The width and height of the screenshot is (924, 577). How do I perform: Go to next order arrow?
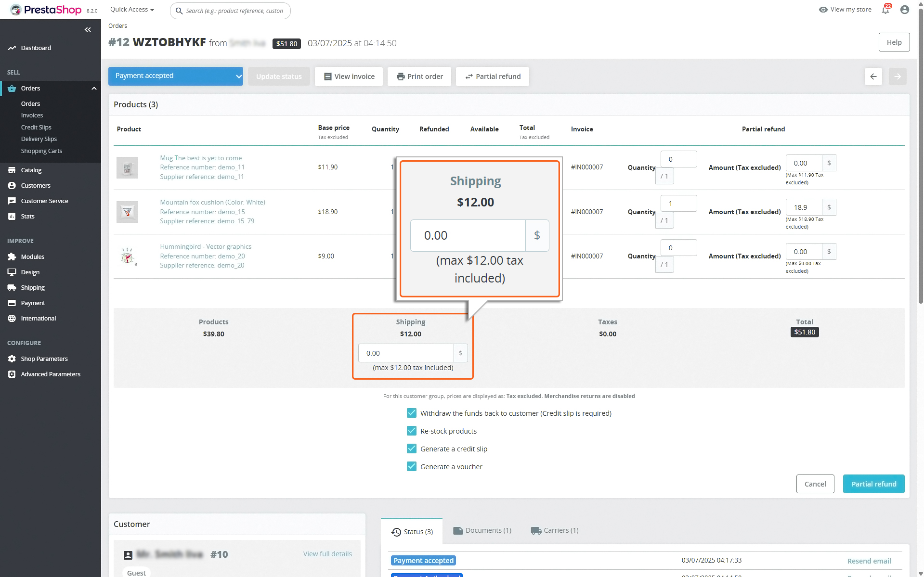tap(898, 77)
